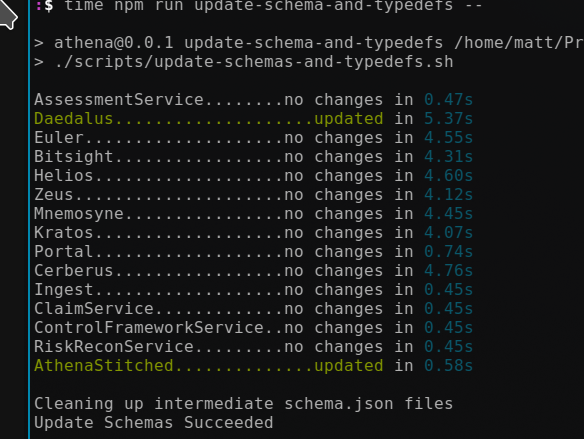Click the npm run command prompt line
This screenshot has height=439, width=584.
tap(258, 6)
